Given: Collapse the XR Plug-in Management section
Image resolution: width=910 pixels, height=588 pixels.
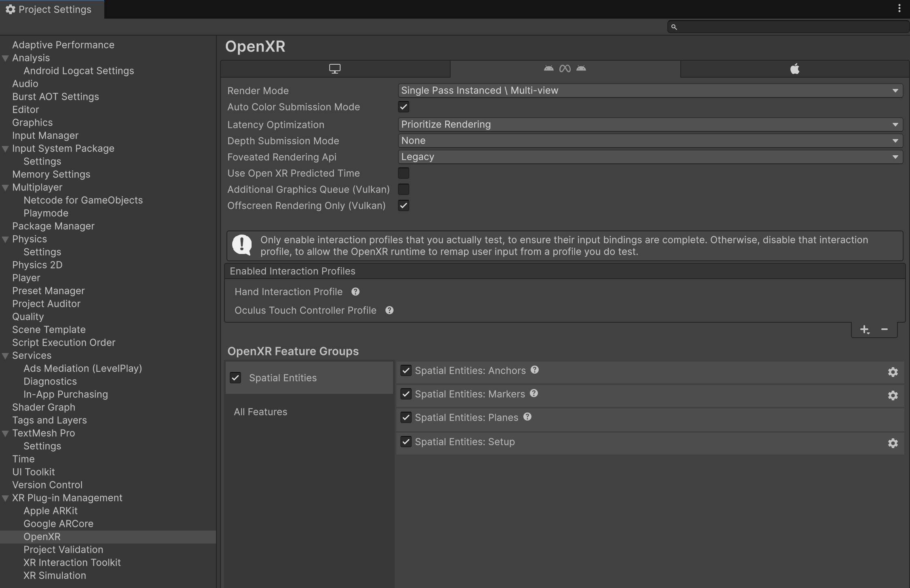Looking at the screenshot, I should coord(6,498).
